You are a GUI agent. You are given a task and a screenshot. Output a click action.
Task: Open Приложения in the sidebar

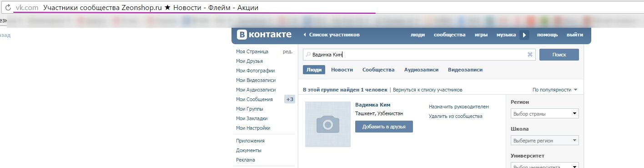point(250,141)
